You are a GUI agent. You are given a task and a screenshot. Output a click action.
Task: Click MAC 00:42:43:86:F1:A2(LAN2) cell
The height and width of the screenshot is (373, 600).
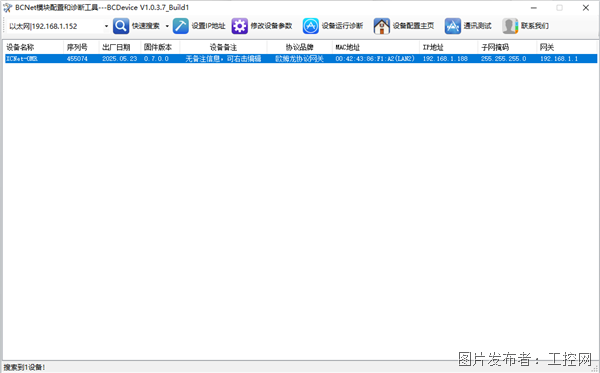375,59
